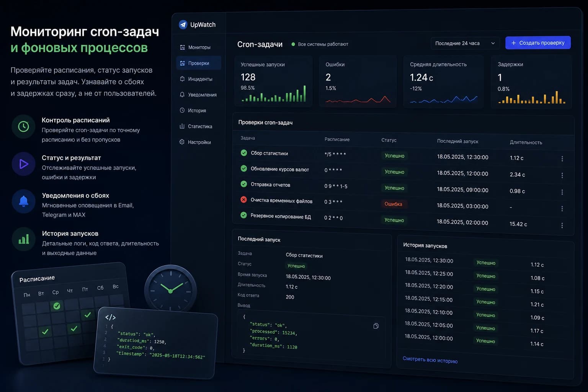This screenshot has width=588, height=392.
Task: Click the schedule */5 * * * *
Action: (x=335, y=154)
